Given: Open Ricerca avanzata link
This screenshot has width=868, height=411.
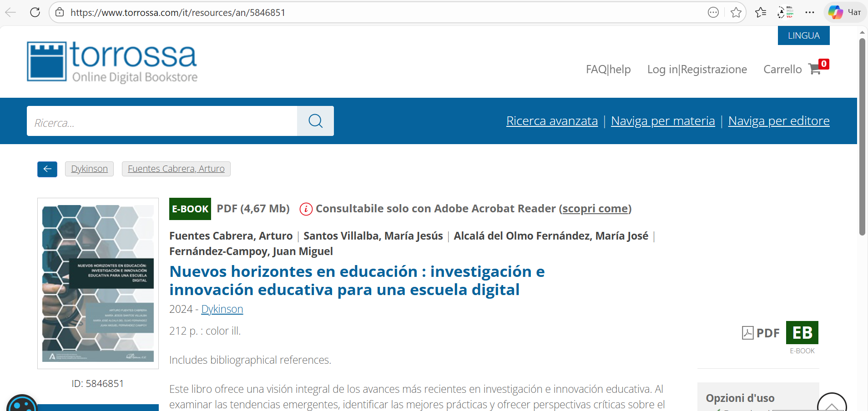Looking at the screenshot, I should [552, 121].
